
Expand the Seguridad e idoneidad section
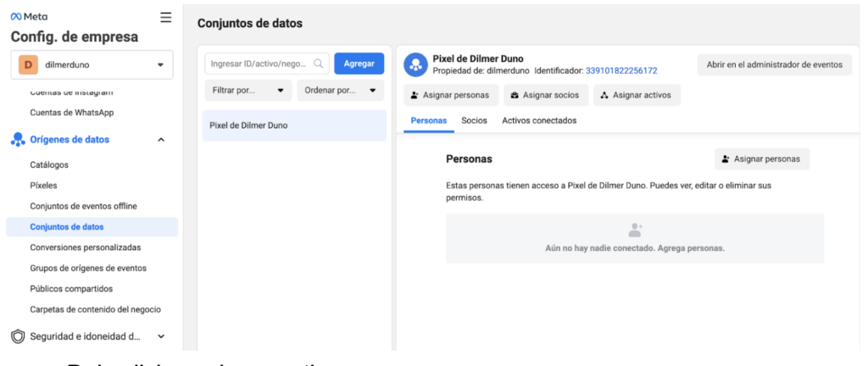pos(161,335)
